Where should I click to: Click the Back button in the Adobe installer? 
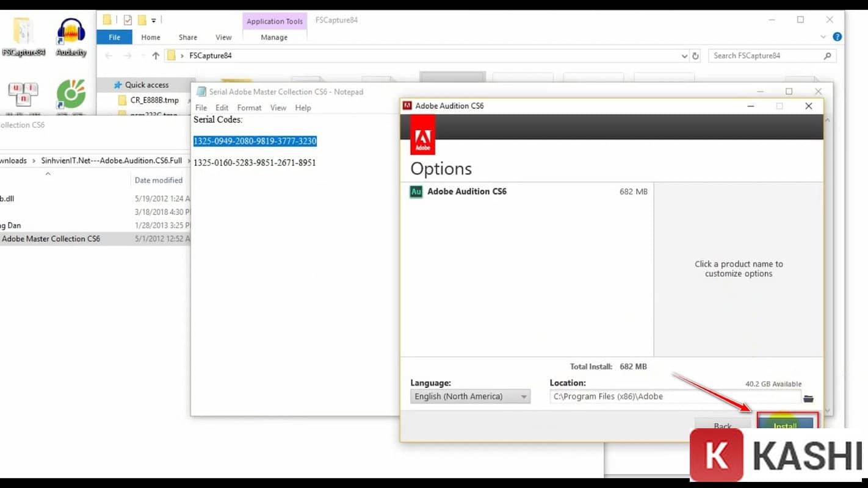point(723,424)
